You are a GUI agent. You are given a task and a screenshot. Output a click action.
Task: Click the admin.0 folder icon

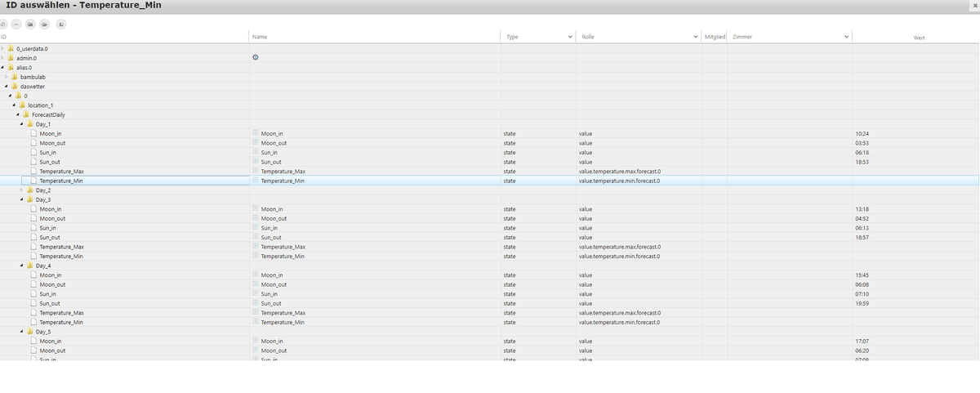11,58
